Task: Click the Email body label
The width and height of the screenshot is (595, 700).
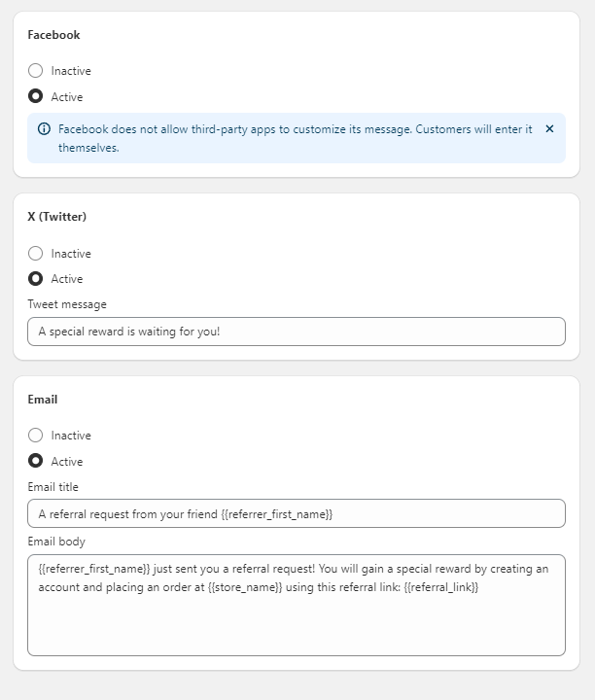Action: 56,542
